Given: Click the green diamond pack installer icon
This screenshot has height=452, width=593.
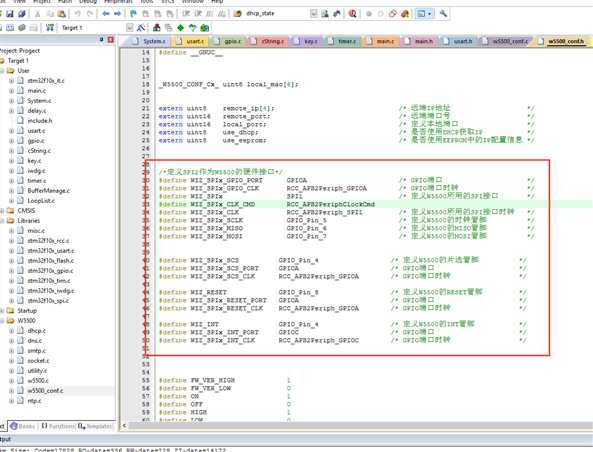Looking at the screenshot, I should pyautogui.click(x=181, y=28).
